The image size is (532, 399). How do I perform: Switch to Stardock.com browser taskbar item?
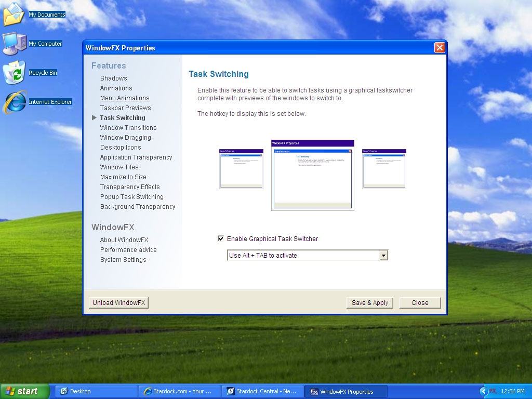click(179, 391)
